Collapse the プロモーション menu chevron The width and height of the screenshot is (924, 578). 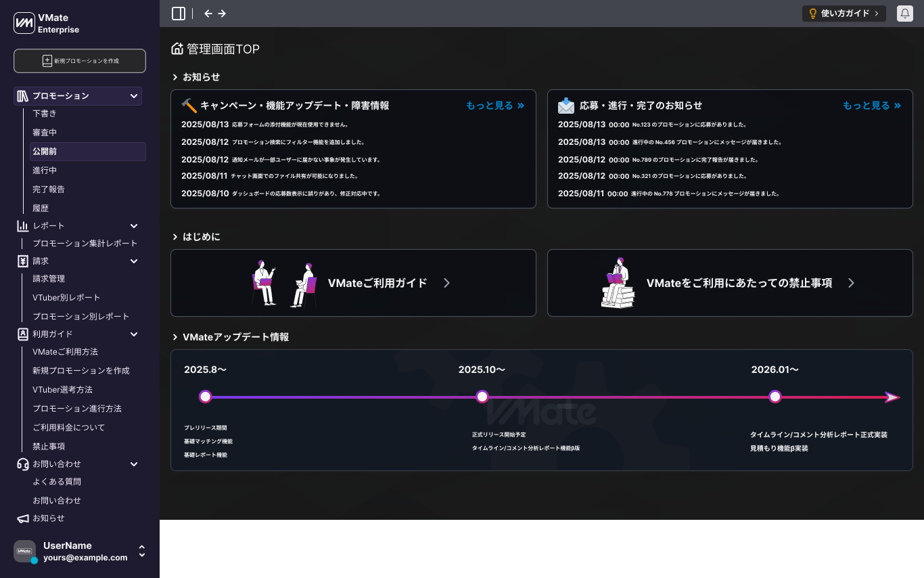[x=134, y=96]
